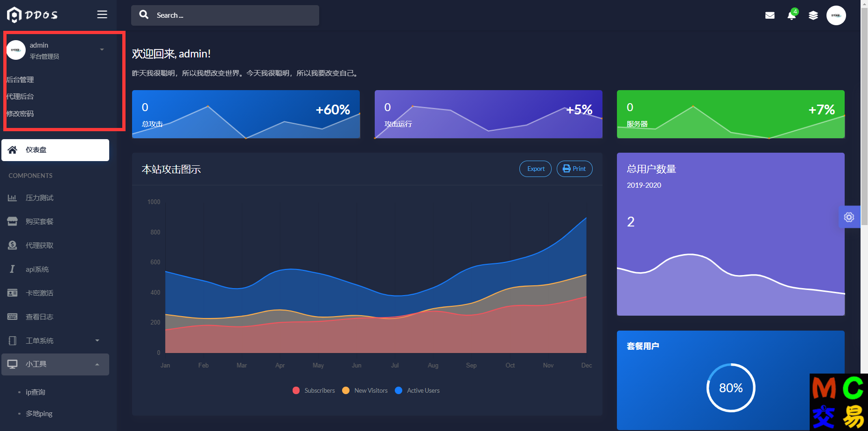Expand the 工单系统 submenu arrow
The image size is (868, 431).
pyautogui.click(x=97, y=340)
